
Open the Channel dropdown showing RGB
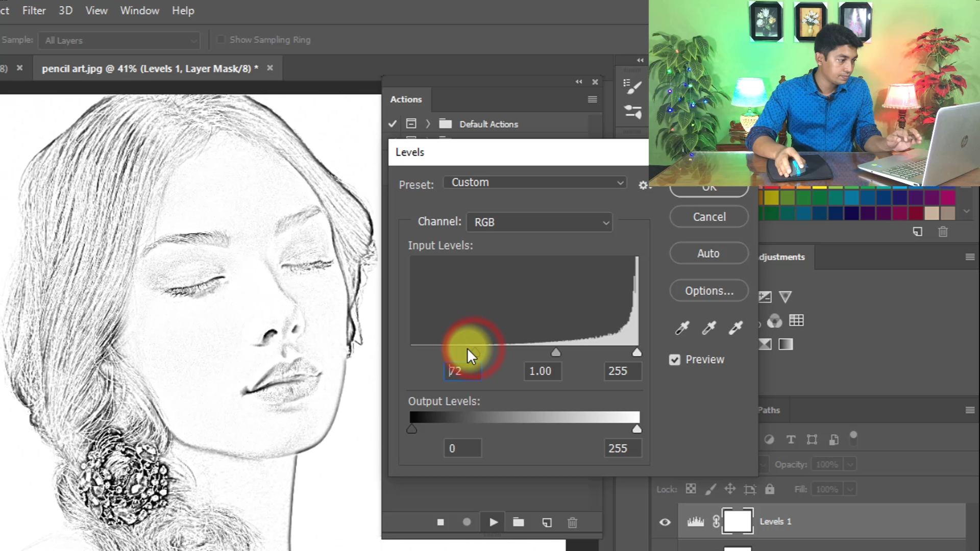tap(540, 222)
